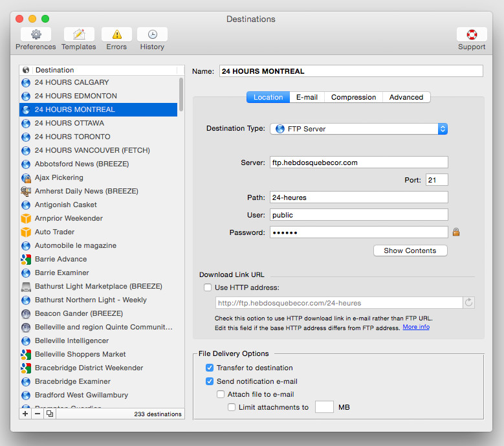Click the Show Contents button
This screenshot has width=504, height=446.
click(x=410, y=251)
